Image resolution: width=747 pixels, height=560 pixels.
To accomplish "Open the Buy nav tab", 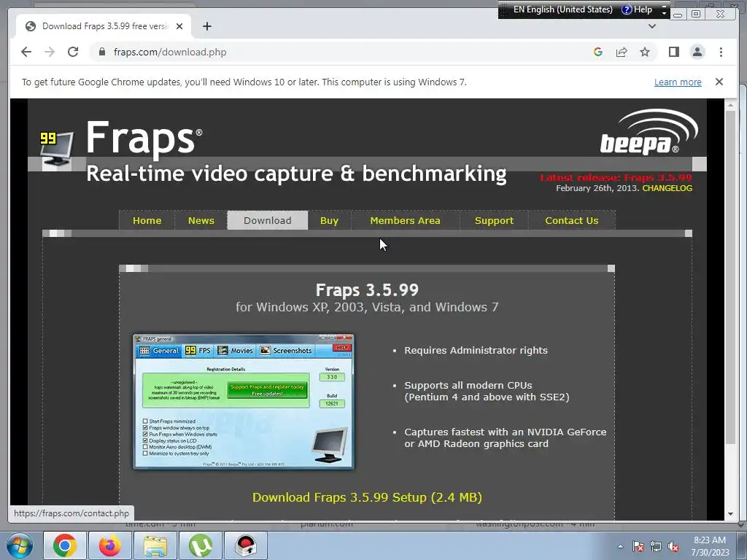I will tap(329, 220).
